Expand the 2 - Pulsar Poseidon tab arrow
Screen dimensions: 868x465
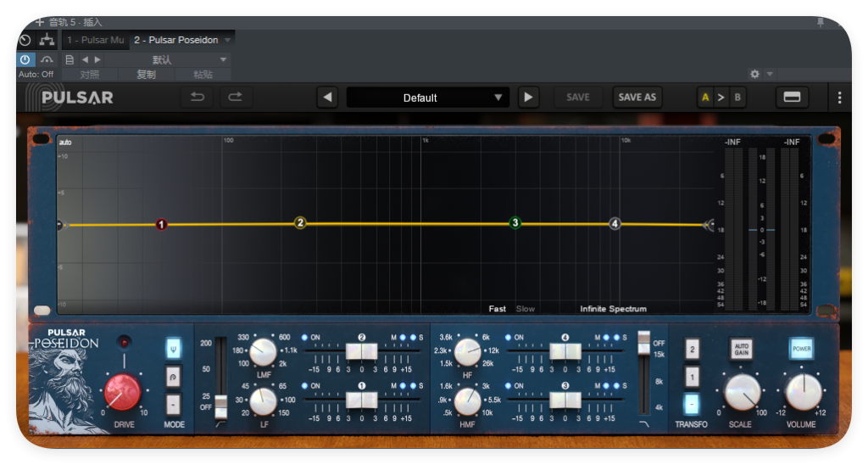227,40
